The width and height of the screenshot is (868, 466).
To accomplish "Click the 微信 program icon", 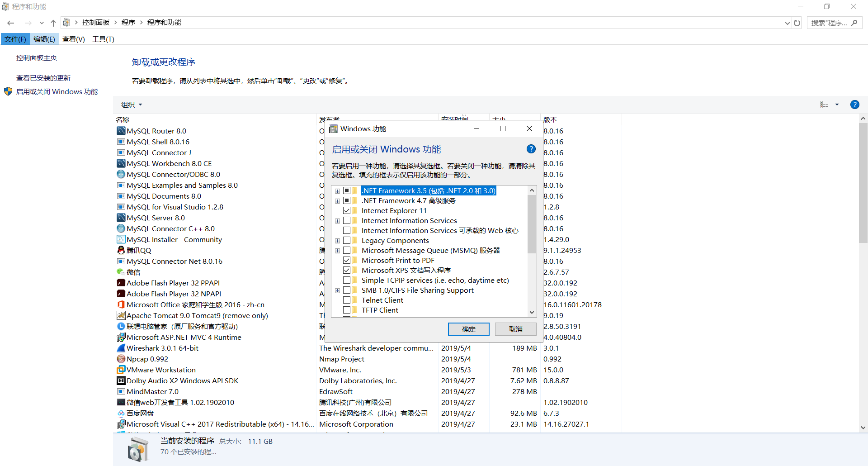I will [121, 272].
